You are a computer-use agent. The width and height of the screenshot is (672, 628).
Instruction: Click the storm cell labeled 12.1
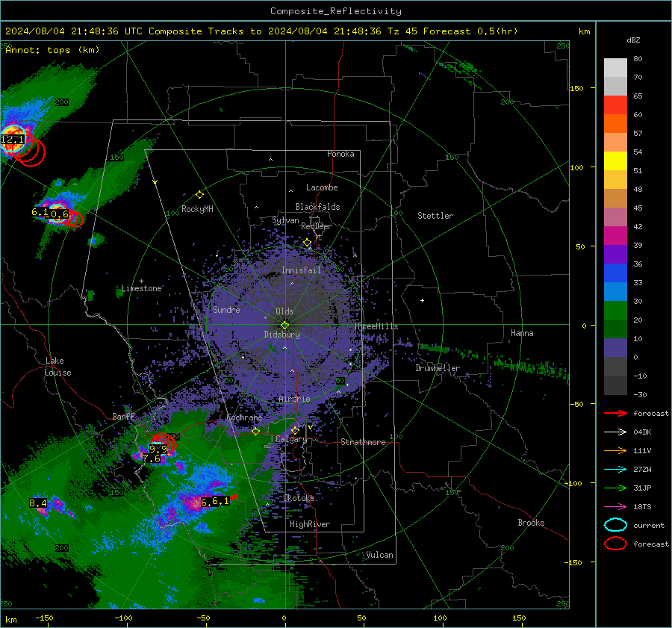[13, 139]
